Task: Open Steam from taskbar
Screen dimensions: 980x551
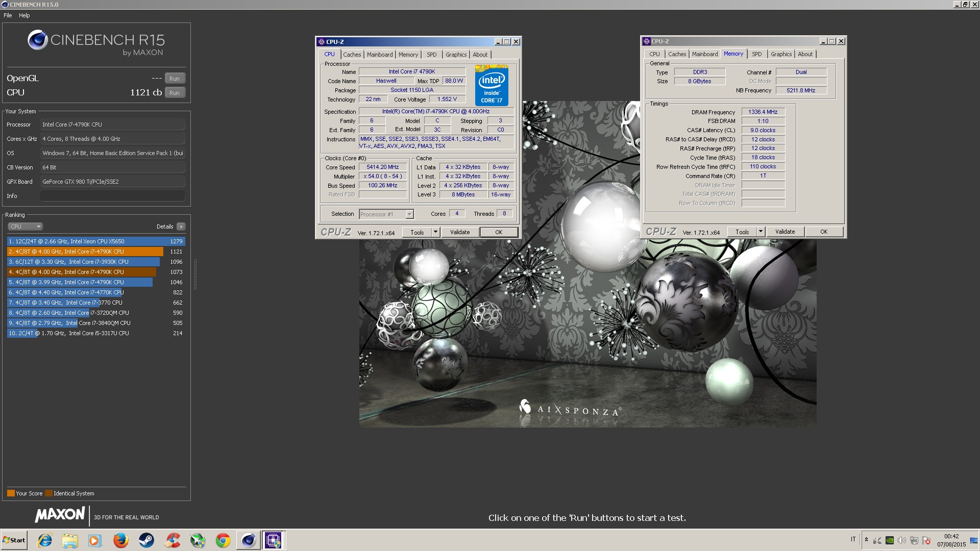Action: coord(146,540)
